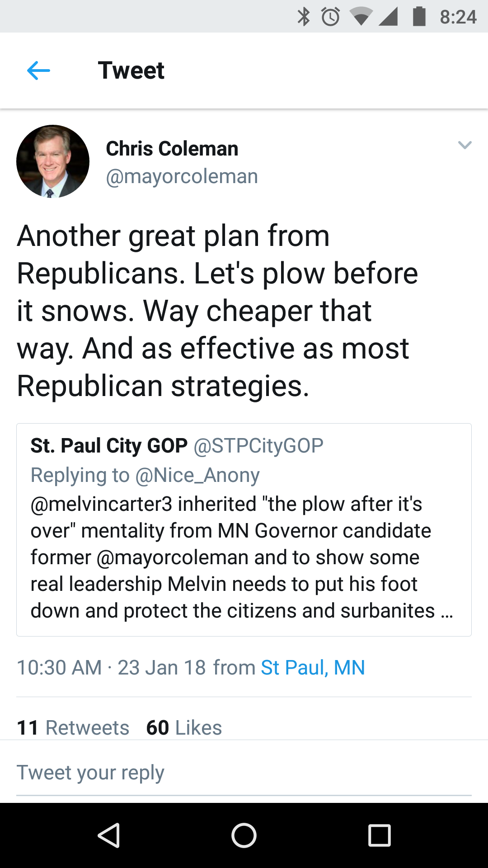Image resolution: width=488 pixels, height=868 pixels.
Task: Open the @mayorcoleman handle
Action: point(182,177)
